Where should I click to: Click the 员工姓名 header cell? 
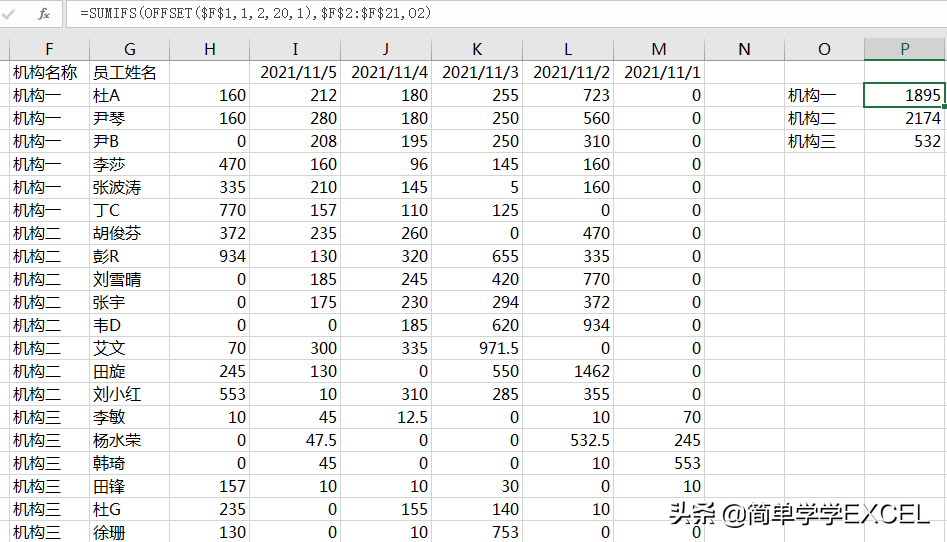point(129,73)
